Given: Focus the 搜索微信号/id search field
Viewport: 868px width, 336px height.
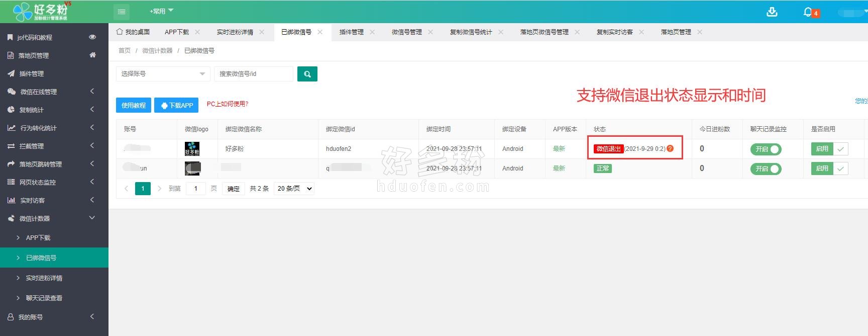Looking at the screenshot, I should click(x=254, y=74).
